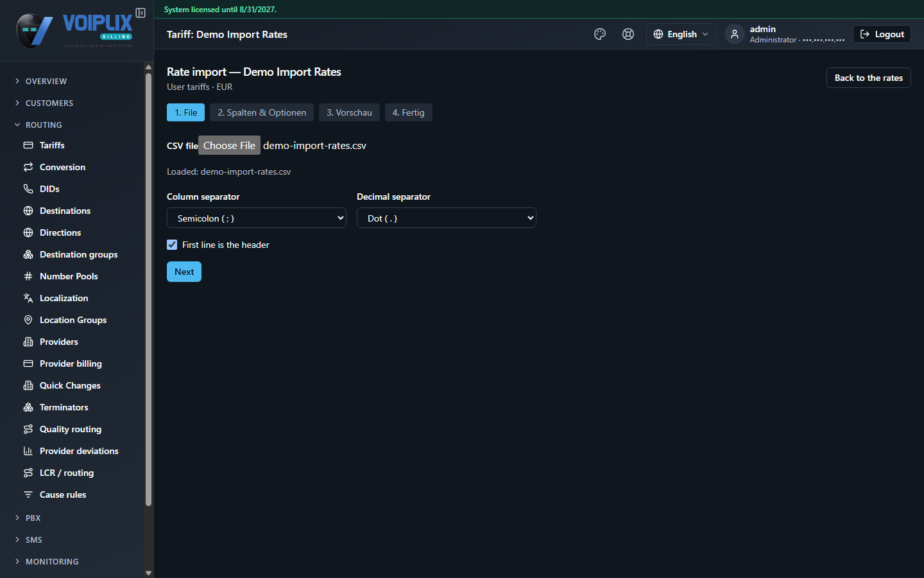Open the theme palette icon
Screen dimensions: 924x578
pos(600,34)
